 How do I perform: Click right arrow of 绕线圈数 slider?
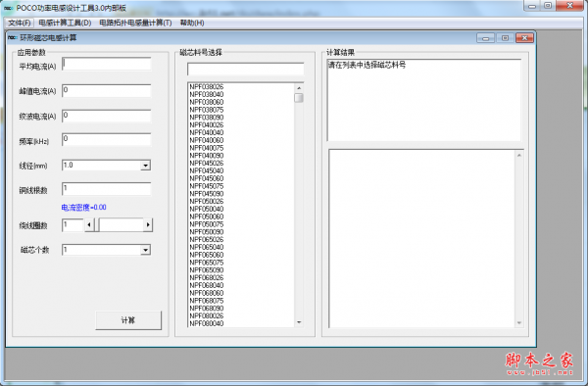(x=148, y=225)
